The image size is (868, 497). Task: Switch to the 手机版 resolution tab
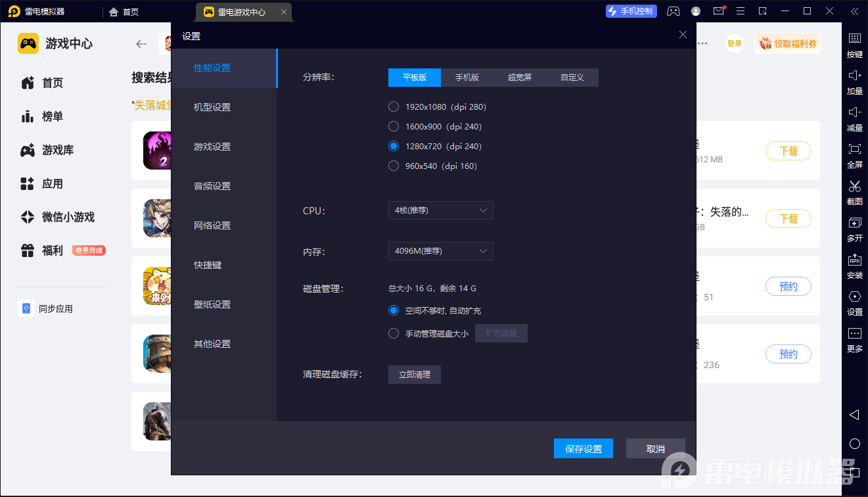pos(467,78)
